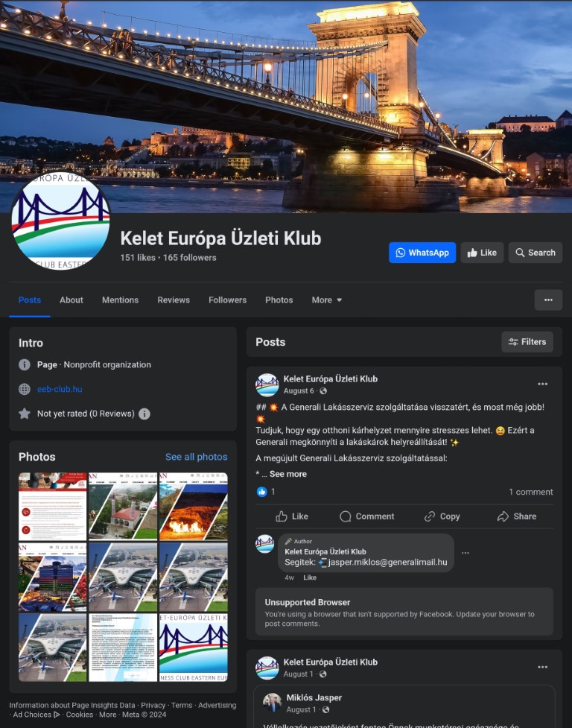The image size is (572, 728).
Task: Click the Page info icon in Intro
Action: (x=24, y=365)
